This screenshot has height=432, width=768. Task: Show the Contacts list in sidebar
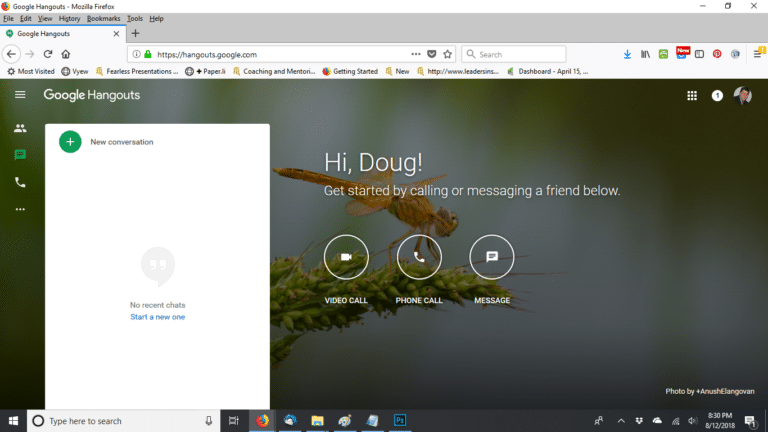tap(20, 128)
